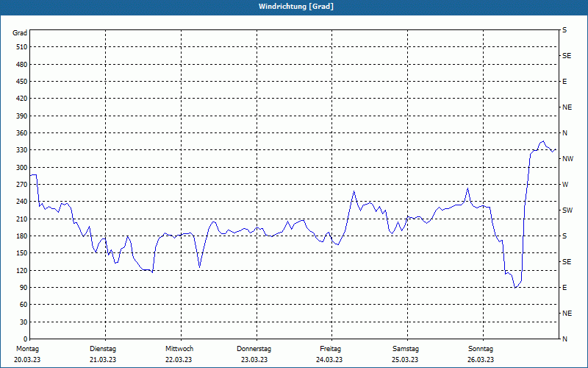The image size is (588, 368).
Task: Click the 'Dienstag' day label
Action: 103,349
